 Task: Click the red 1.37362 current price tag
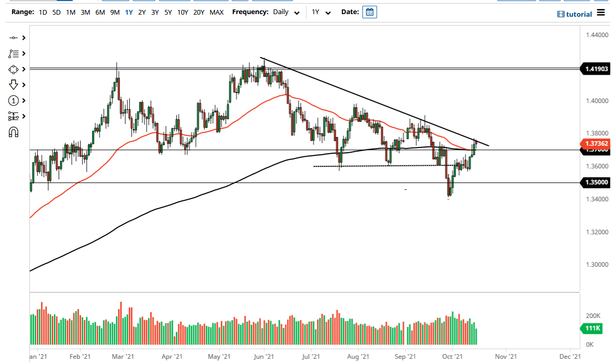(597, 143)
